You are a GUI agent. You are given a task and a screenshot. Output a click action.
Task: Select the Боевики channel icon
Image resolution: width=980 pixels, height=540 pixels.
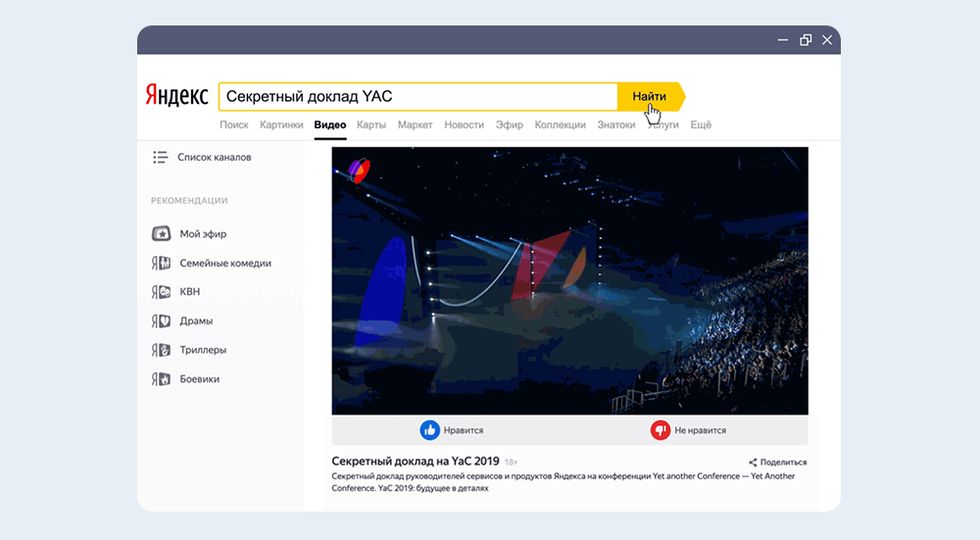tap(161, 379)
